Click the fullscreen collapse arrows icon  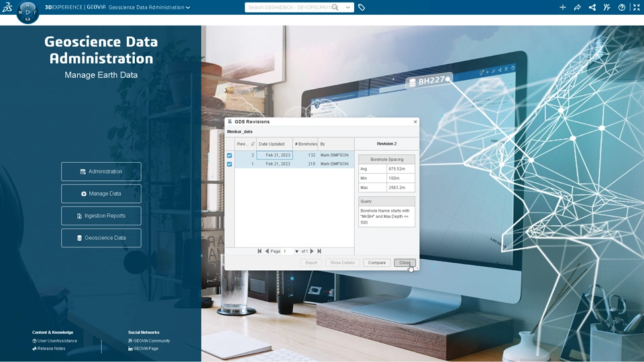pyautogui.click(x=637, y=7)
